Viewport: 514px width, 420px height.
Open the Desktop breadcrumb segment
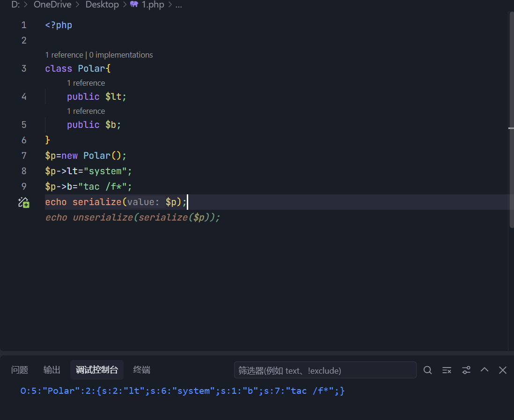(x=102, y=5)
